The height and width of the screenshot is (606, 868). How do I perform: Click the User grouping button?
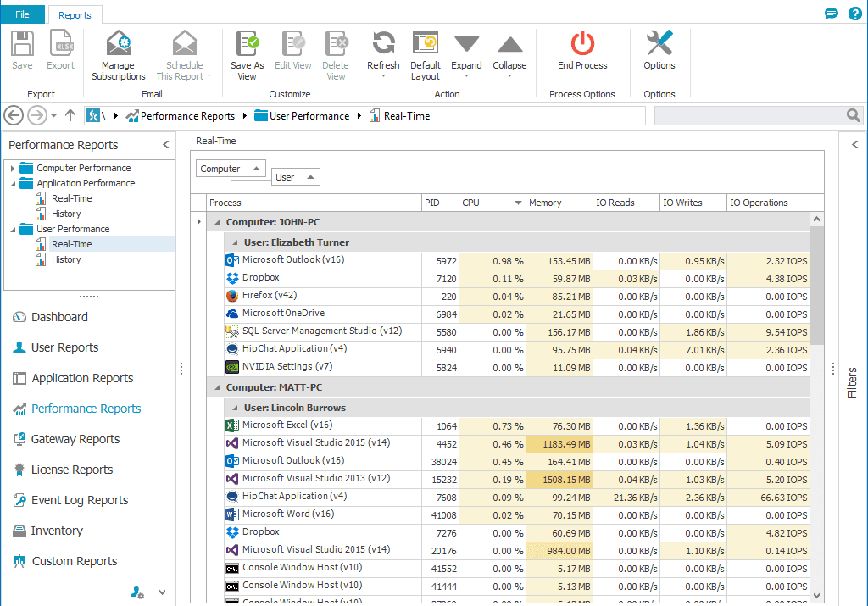click(296, 177)
